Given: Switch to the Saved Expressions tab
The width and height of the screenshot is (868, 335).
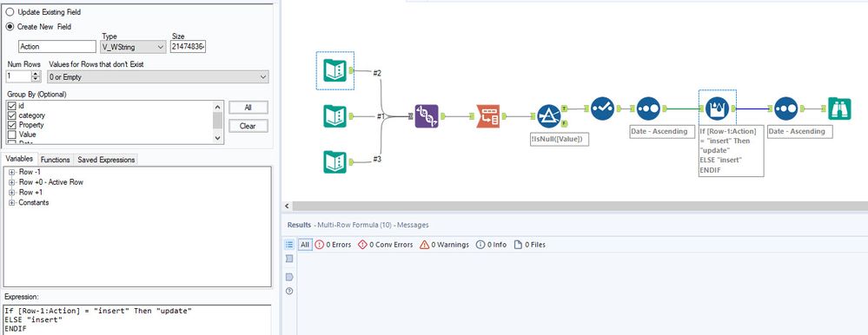Looking at the screenshot, I should pyautogui.click(x=106, y=159).
